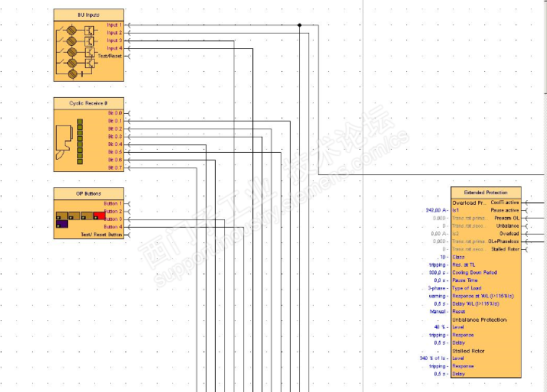Click the Is1 parameter label

pyautogui.click(x=456, y=210)
